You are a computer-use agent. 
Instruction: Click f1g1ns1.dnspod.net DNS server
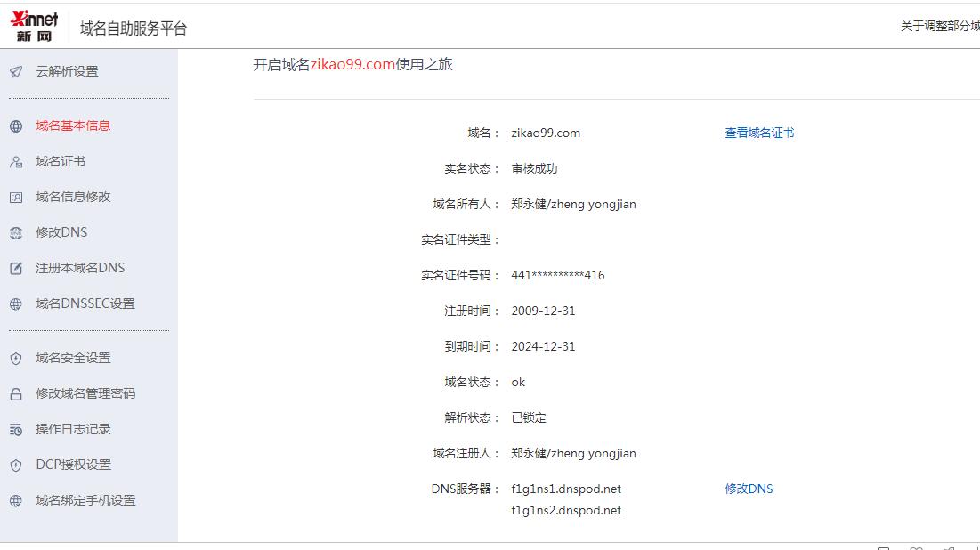click(566, 489)
